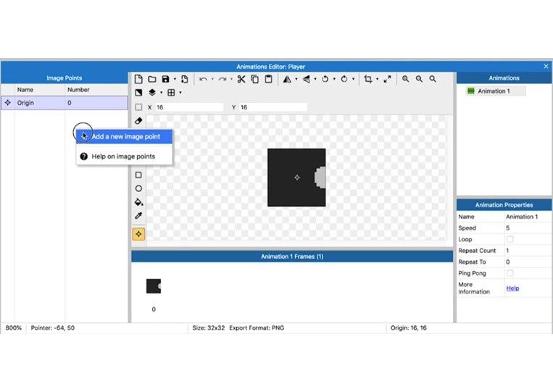Close the Animations Editor window
The height and width of the screenshot is (392, 553).
(546, 66)
